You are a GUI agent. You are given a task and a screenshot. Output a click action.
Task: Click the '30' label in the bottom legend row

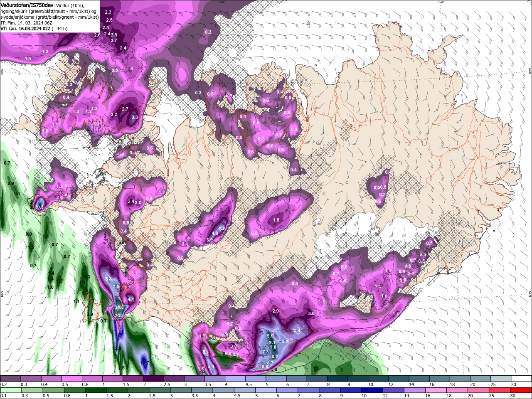tap(513, 397)
